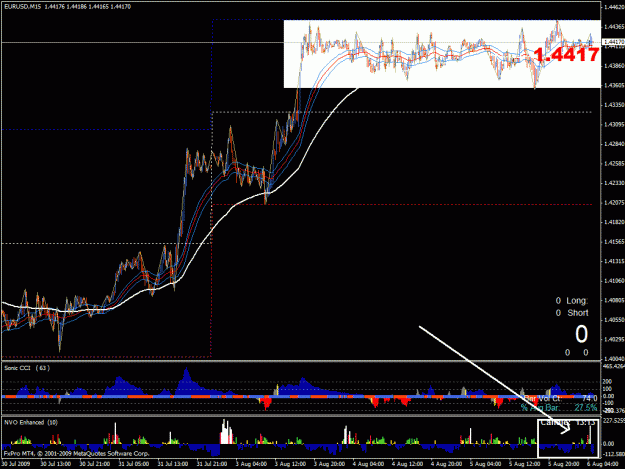
Task: Click the '4 Aug 20:00' time axis label
Action: coord(446,464)
